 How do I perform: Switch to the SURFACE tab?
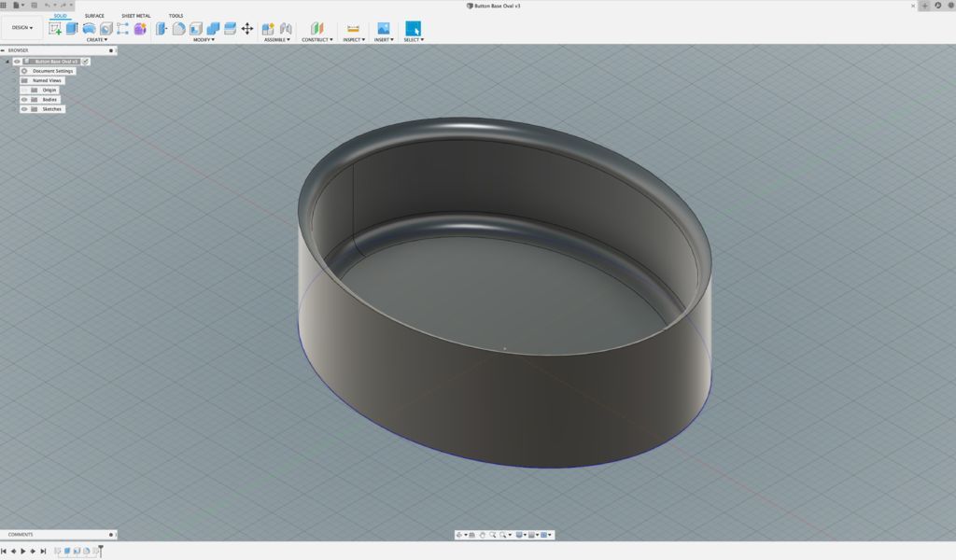tap(96, 16)
